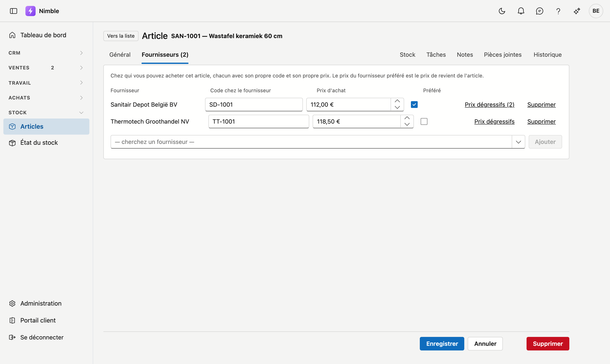Remove Thermotech Groothandel supplier row
The width and height of the screenshot is (610, 364).
(541, 121)
